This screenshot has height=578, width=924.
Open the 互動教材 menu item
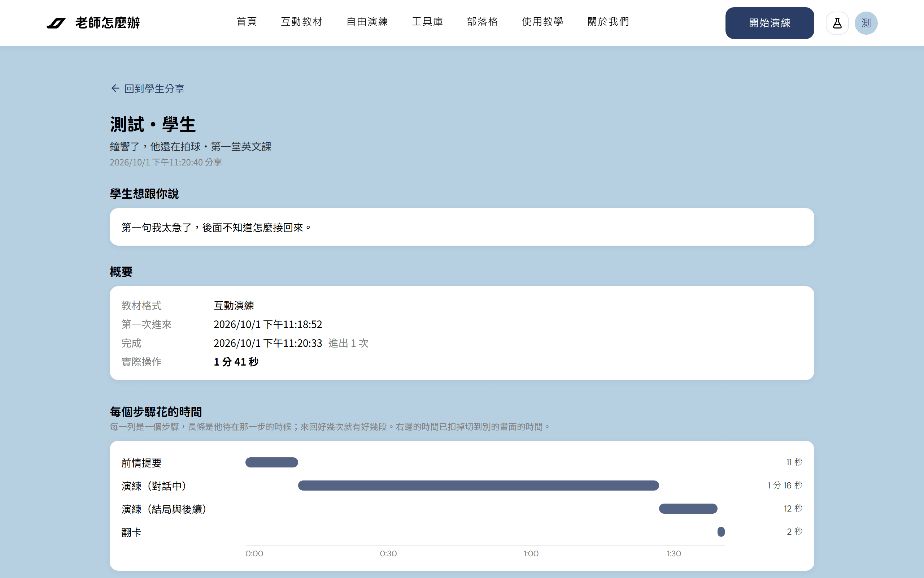pos(302,22)
